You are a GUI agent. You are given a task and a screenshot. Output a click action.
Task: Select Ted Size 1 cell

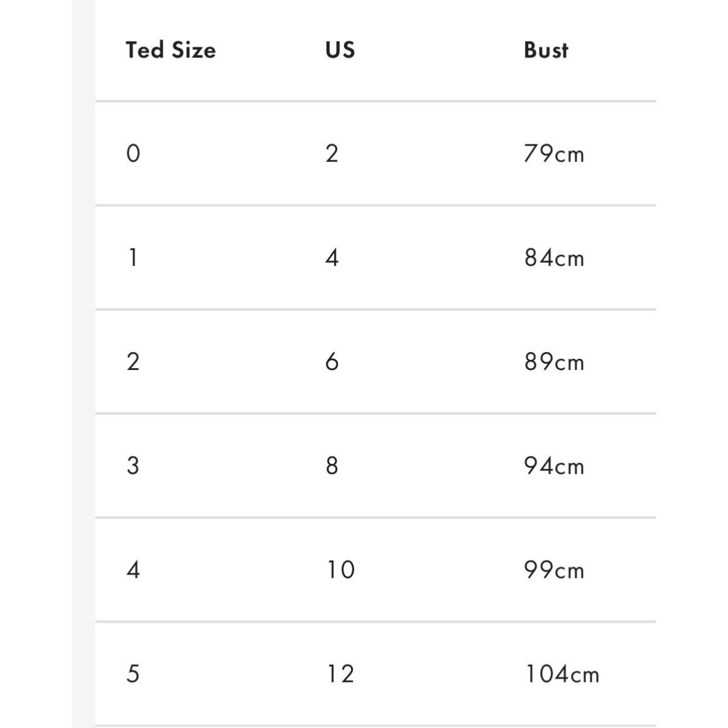[x=133, y=257]
